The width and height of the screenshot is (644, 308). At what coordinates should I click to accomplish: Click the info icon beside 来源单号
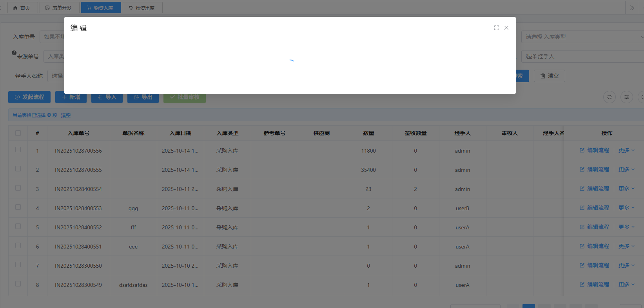(14, 53)
